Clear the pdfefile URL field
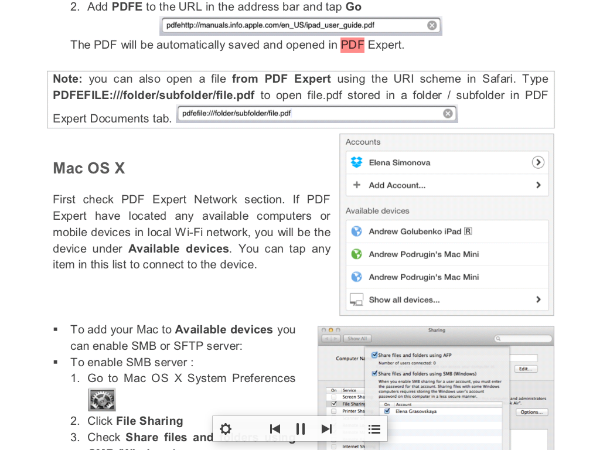Viewport: 600px width, 450px height. (448, 113)
